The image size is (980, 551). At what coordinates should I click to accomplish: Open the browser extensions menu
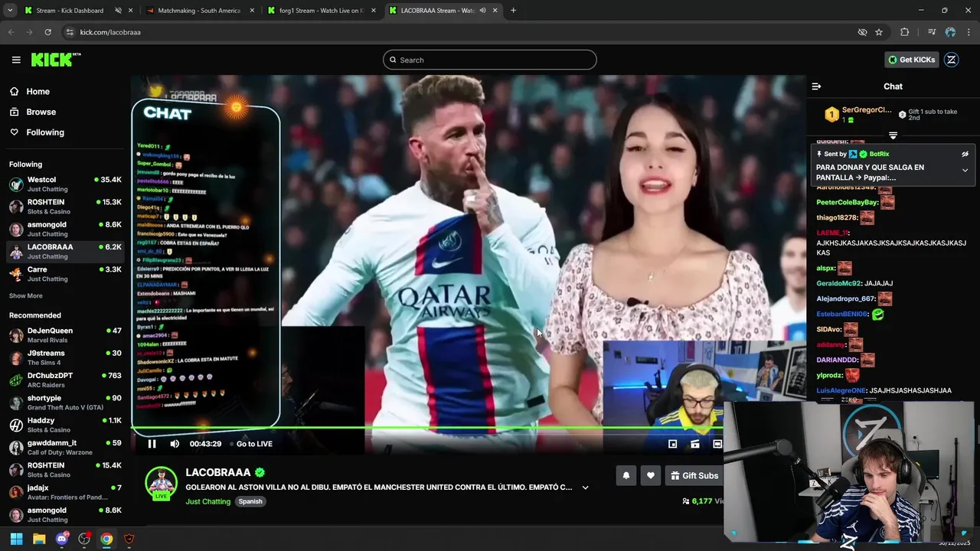tap(905, 32)
